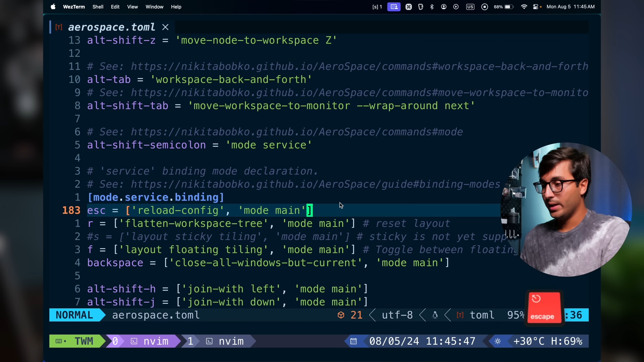The height and width of the screenshot is (362, 644).
Task: Open the Window menu
Action: (154, 7)
